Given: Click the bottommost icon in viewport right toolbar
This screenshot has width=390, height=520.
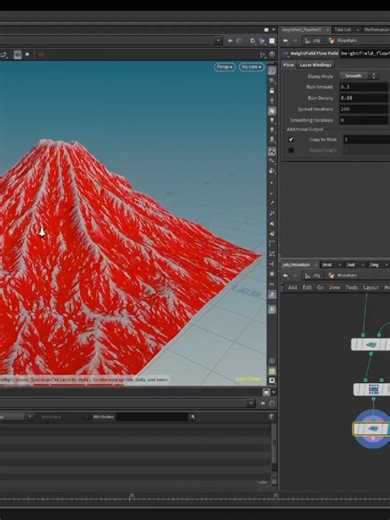Looking at the screenshot, I should [272, 380].
